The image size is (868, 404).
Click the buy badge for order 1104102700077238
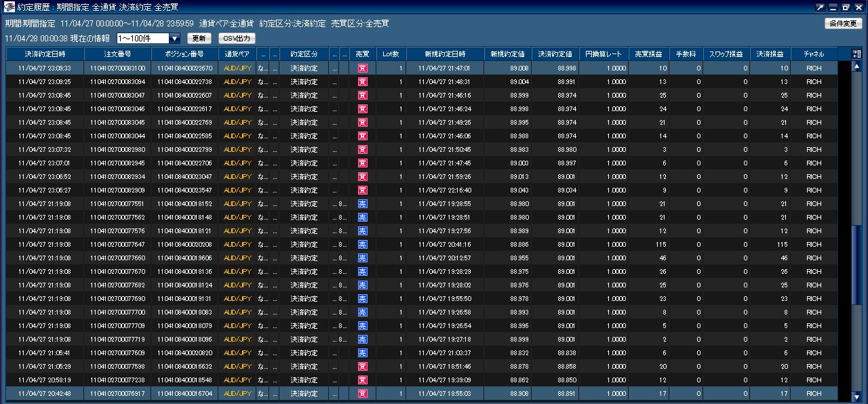pyautogui.click(x=363, y=380)
